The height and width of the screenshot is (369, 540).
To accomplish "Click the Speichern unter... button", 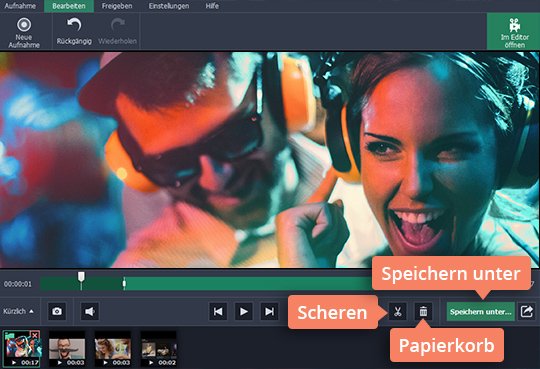I will point(480,311).
